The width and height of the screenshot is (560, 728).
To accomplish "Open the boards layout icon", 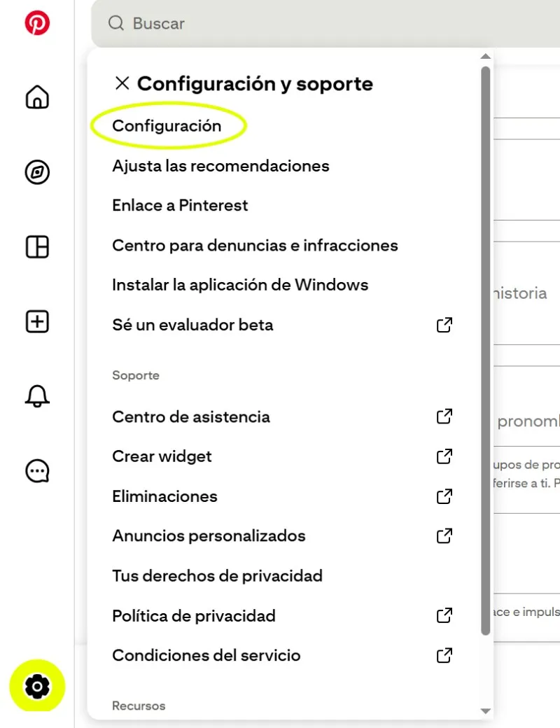I will click(x=37, y=247).
